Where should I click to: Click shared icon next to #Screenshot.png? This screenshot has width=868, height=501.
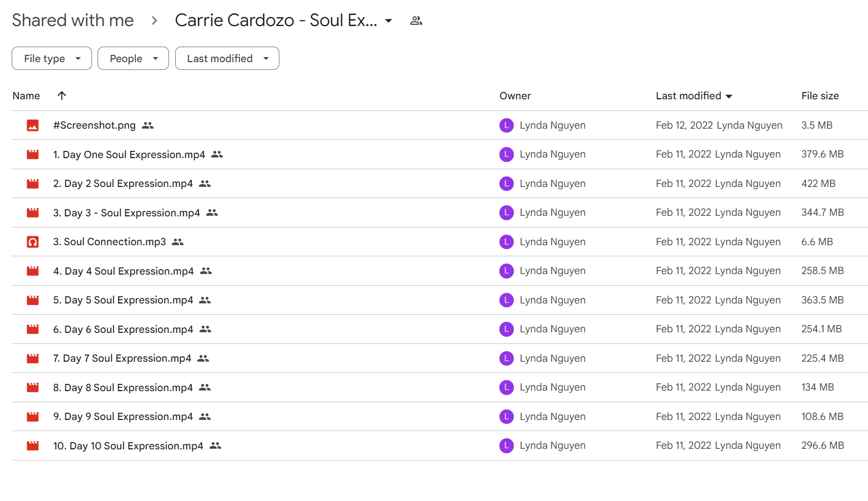click(x=147, y=125)
